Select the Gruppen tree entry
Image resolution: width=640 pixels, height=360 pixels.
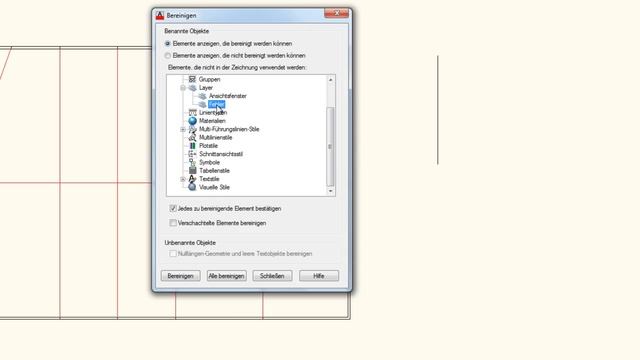coord(209,79)
